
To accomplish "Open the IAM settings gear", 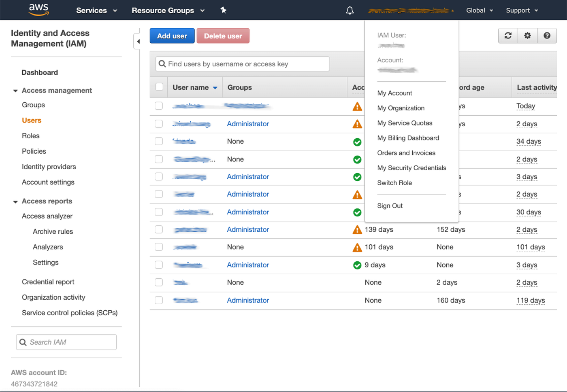I will pos(527,36).
